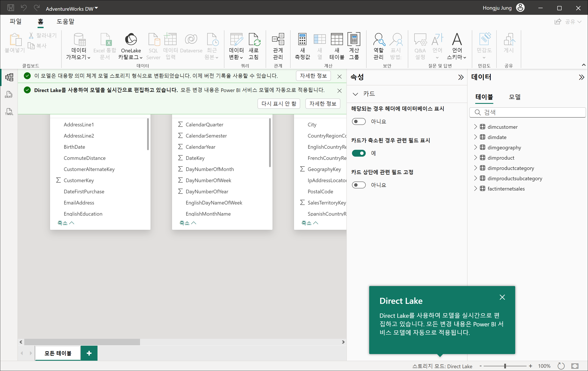This screenshot has height=371, width=588.
Task: Open the AdventureWorks DW title dropdown
Action: [72, 9]
